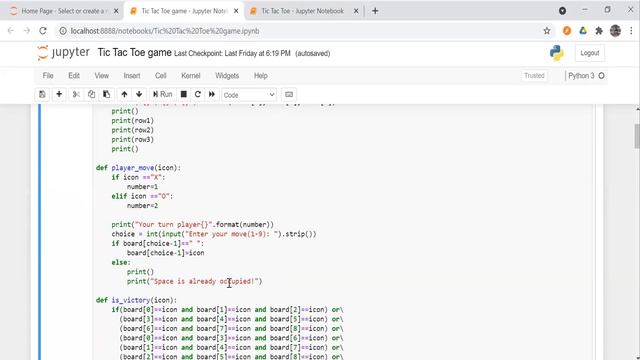640x360 pixels.
Task: Open cell type Code dropdown
Action: (x=249, y=95)
